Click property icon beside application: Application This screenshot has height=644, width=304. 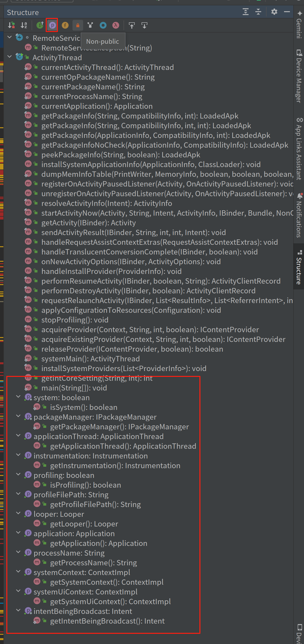28,533
